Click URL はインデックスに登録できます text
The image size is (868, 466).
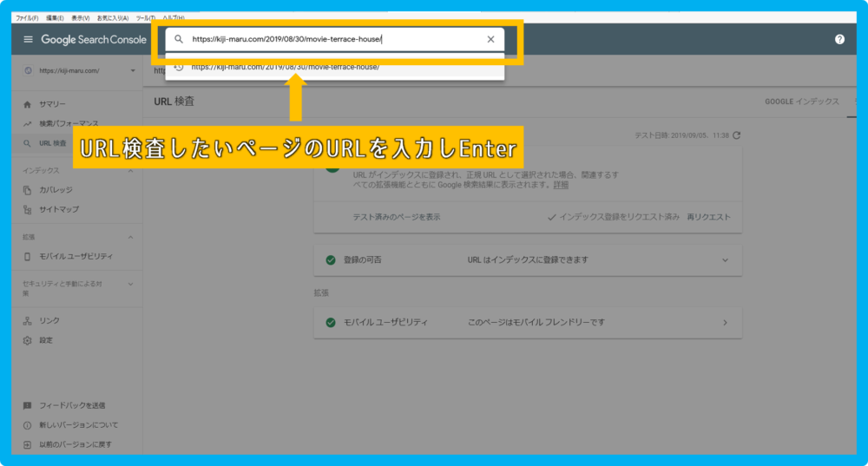528,260
